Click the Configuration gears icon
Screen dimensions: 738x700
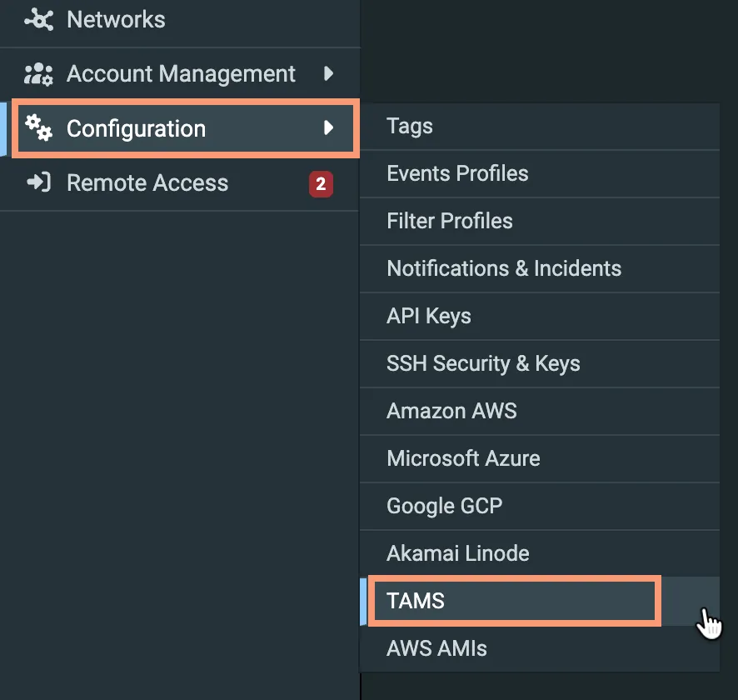coord(38,127)
